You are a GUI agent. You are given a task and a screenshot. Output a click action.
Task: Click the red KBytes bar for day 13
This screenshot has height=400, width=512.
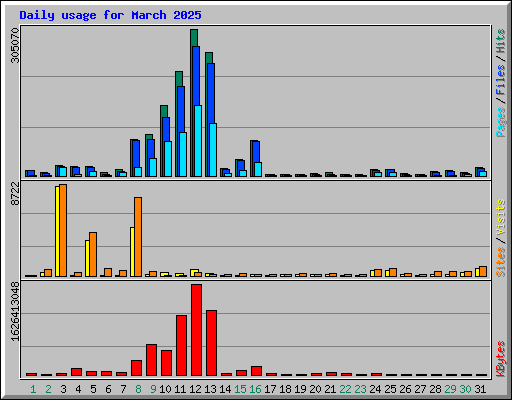click(x=211, y=343)
